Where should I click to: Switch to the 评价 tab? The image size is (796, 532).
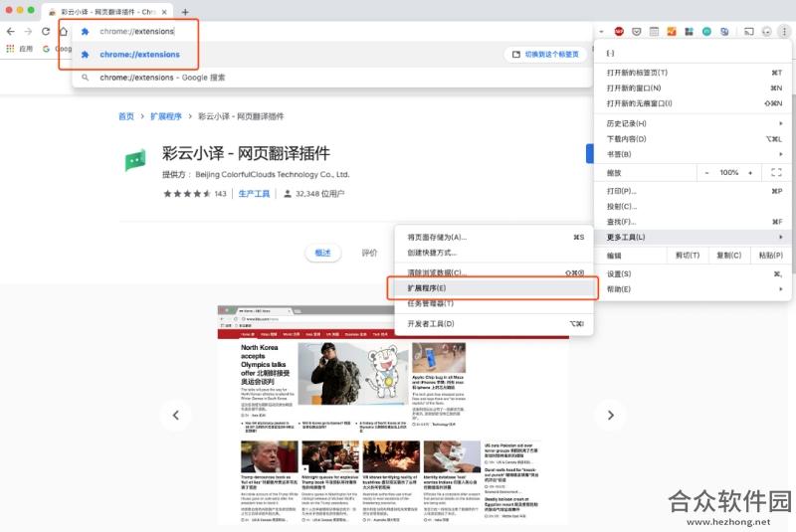[x=369, y=253]
